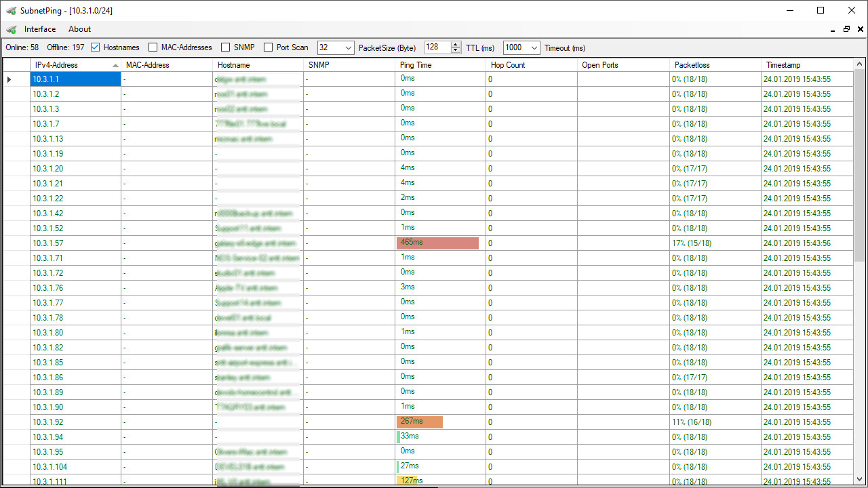Open the Interface menu
Image resolution: width=868 pixels, height=488 pixels.
tap(40, 29)
